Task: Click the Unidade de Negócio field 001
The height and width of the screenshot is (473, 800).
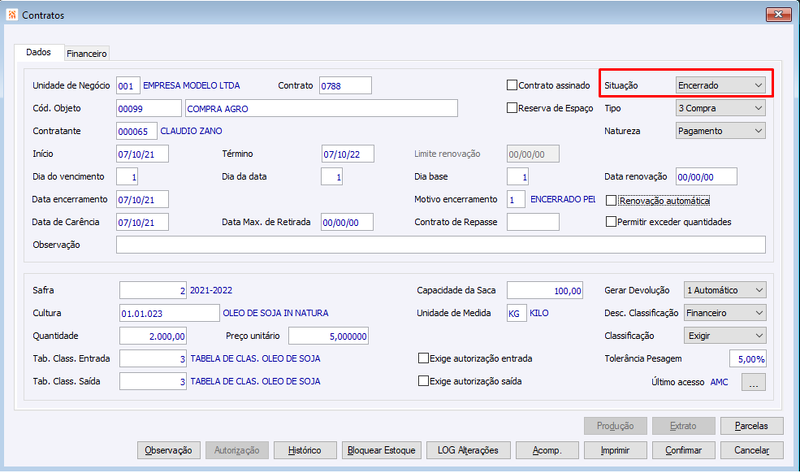Action: tap(128, 86)
